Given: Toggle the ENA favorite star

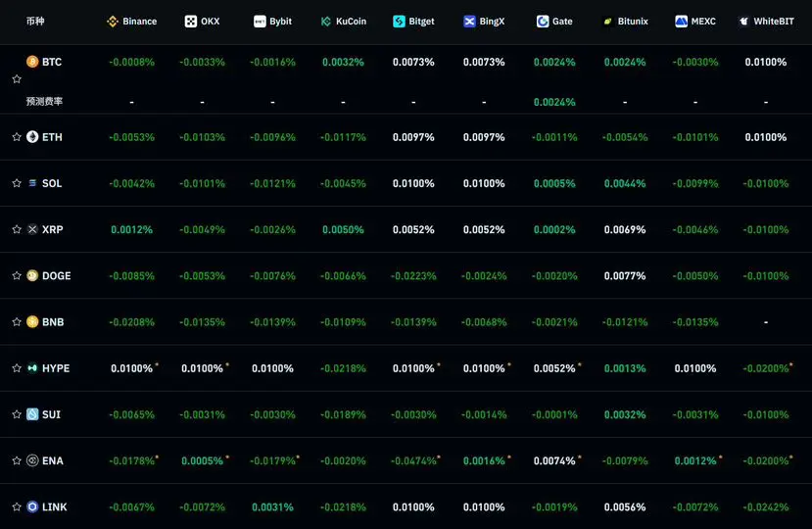Looking at the screenshot, I should pyautogui.click(x=17, y=460).
